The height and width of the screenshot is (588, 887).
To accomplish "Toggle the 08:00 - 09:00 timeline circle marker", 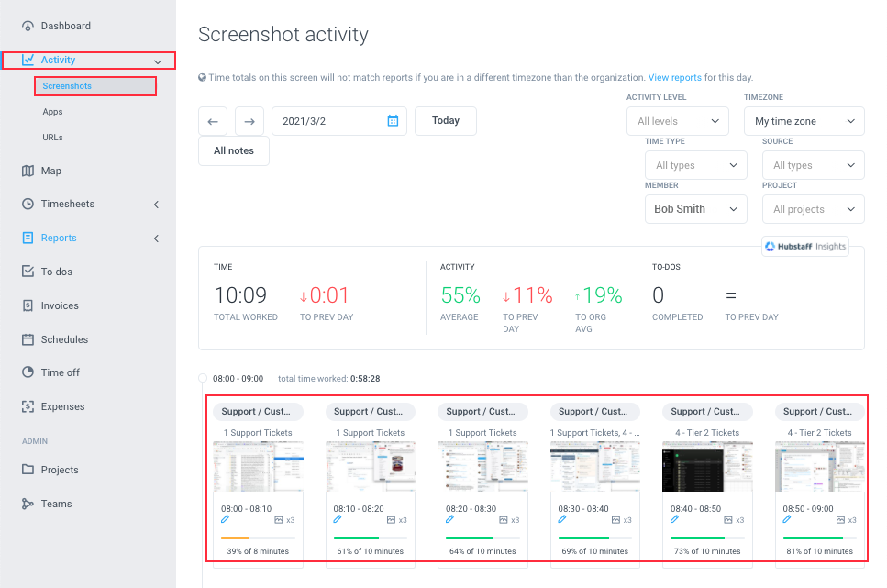I will [203, 378].
